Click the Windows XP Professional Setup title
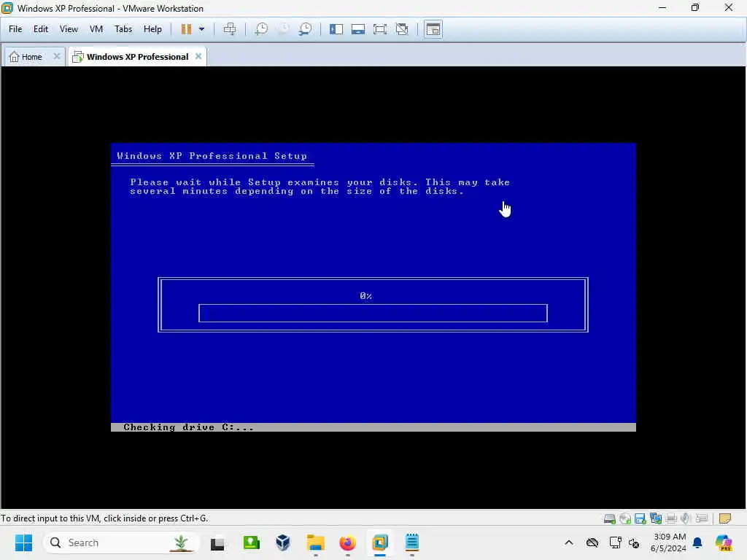 (212, 156)
